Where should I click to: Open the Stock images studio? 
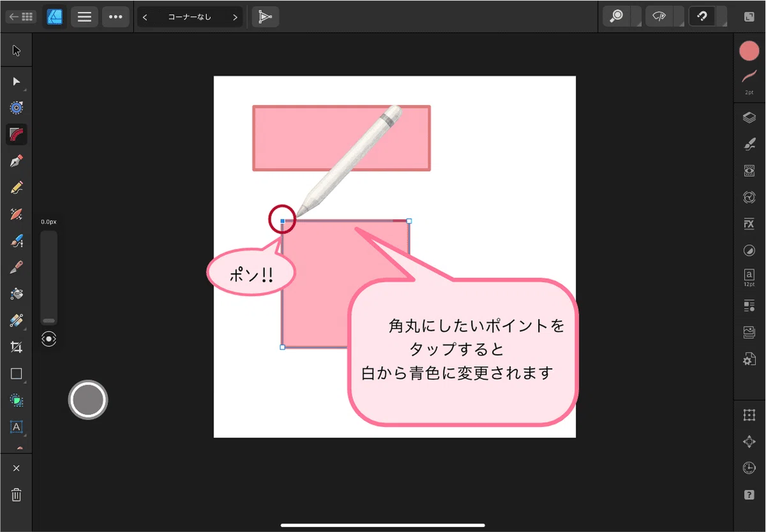click(x=749, y=332)
